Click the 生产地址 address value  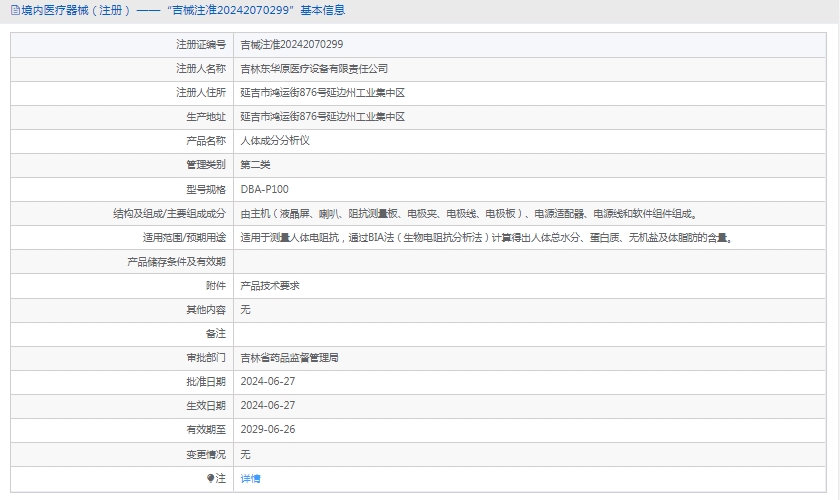322,117
